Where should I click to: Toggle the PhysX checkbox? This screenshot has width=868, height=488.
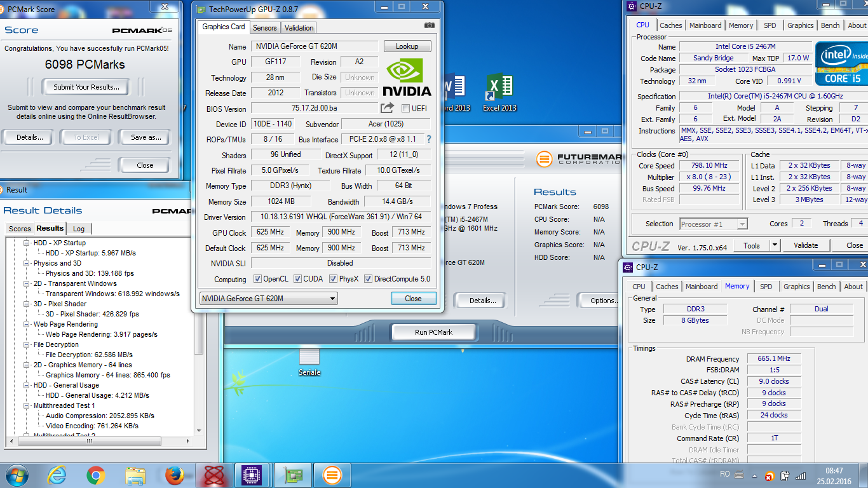click(334, 279)
